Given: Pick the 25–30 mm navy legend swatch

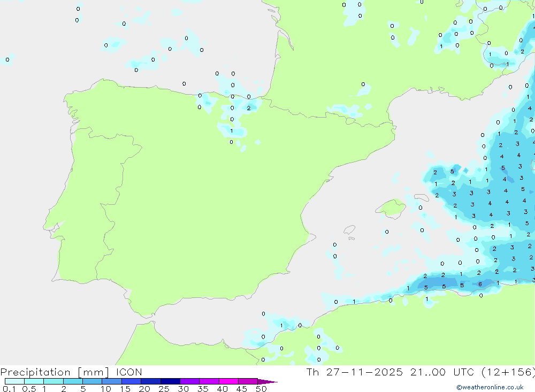Looking at the screenshot, I should 170,381.
